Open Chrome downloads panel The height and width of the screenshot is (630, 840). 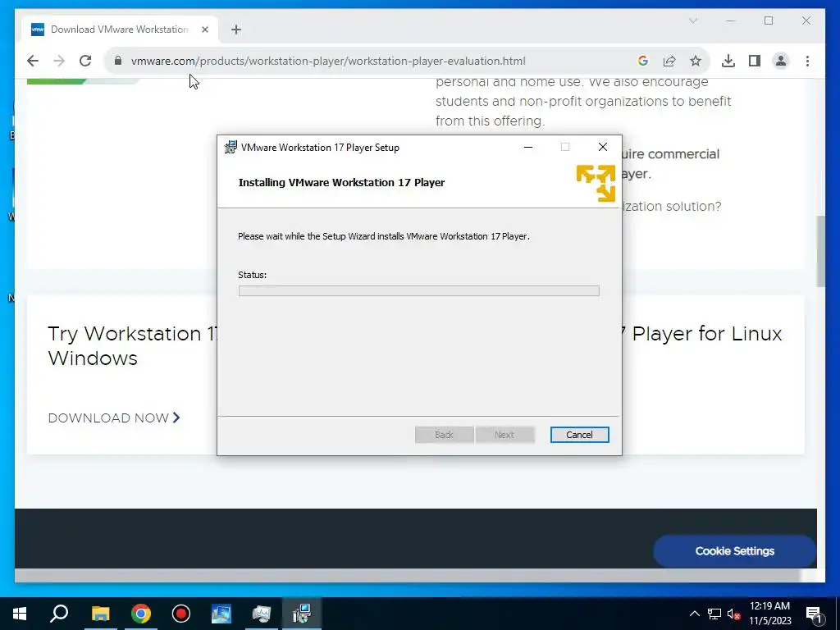(728, 61)
